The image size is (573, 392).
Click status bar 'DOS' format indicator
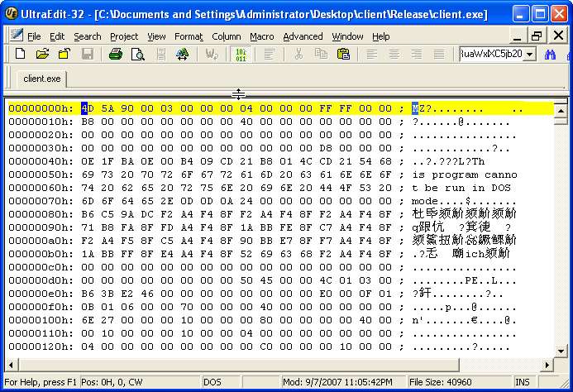coord(212,382)
